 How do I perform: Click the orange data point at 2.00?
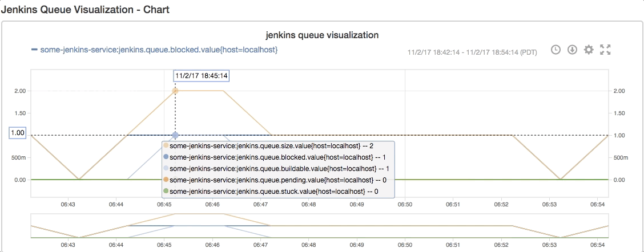pyautogui.click(x=175, y=91)
